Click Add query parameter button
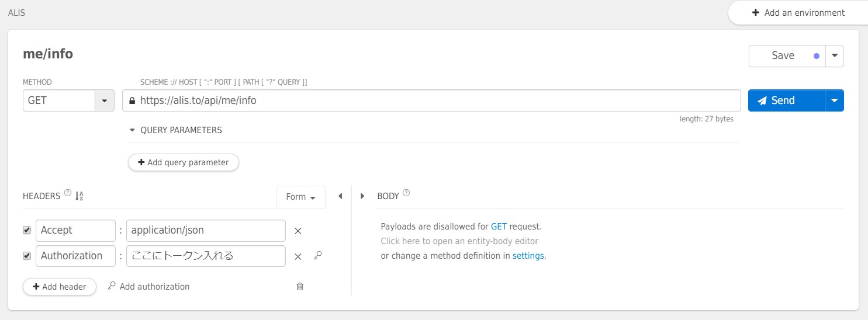This screenshot has height=320, width=868. (x=183, y=162)
